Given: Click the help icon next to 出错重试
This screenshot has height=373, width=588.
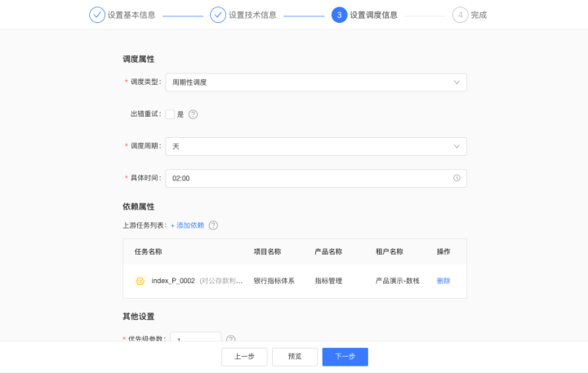Looking at the screenshot, I should [x=193, y=114].
